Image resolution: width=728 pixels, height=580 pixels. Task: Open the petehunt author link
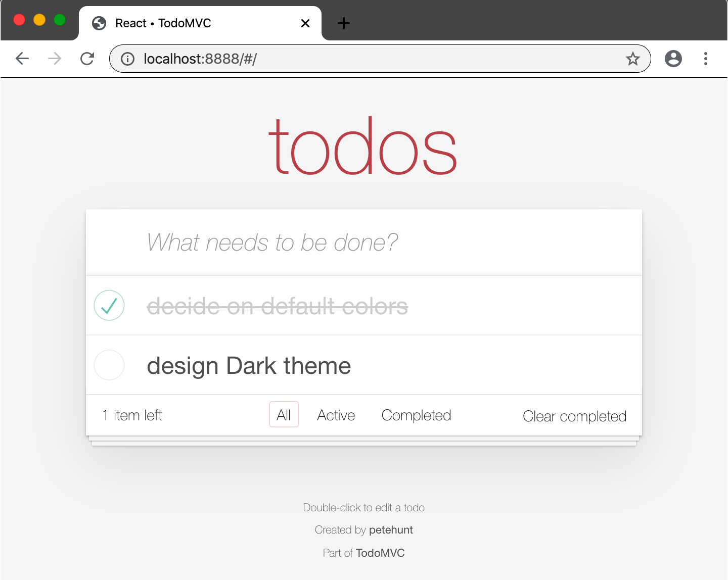point(391,529)
